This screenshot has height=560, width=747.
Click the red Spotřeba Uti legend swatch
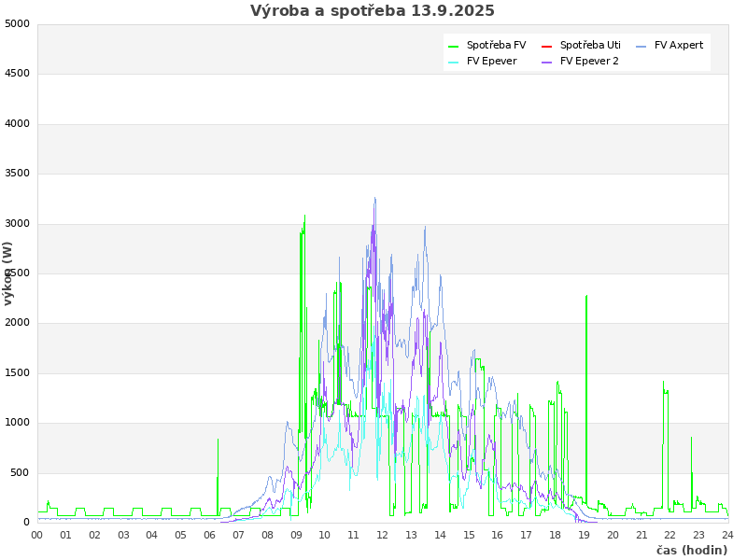click(x=546, y=46)
